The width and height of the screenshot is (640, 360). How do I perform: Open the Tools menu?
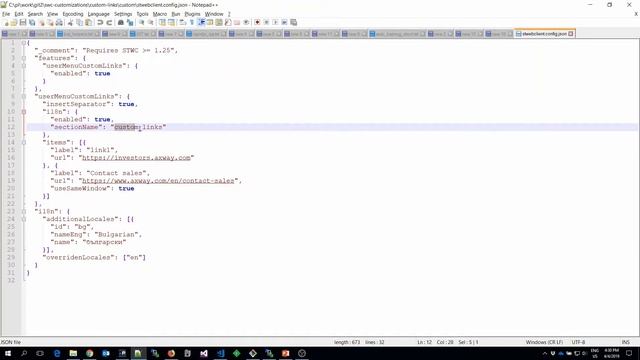coord(142,14)
